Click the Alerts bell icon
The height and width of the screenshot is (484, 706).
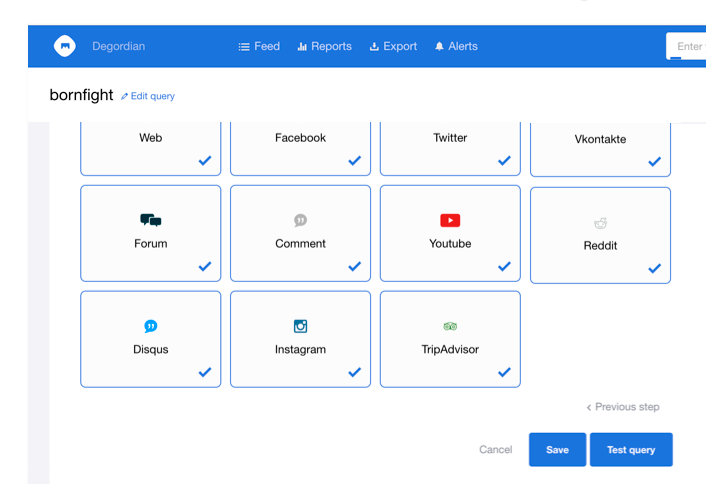point(439,46)
